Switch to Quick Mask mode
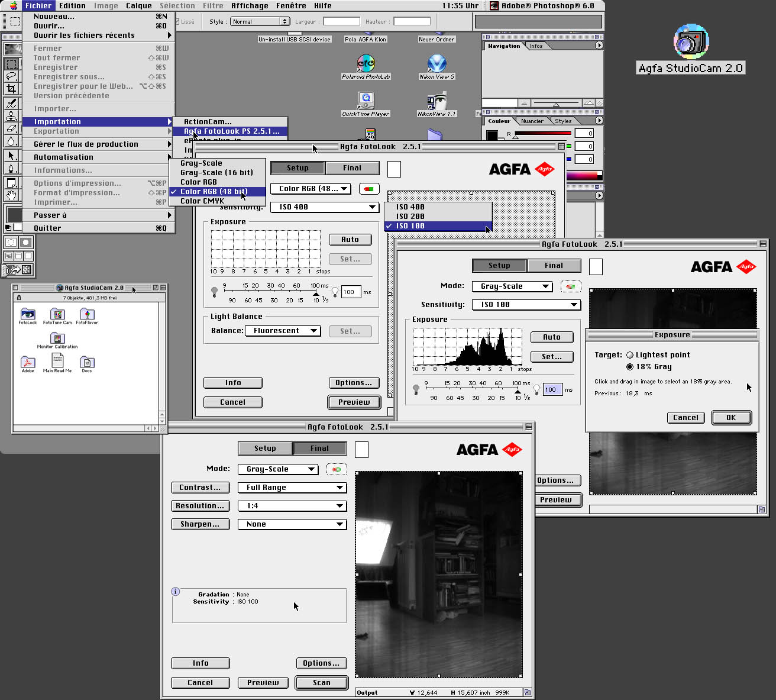The height and width of the screenshot is (700, 776). (25, 242)
